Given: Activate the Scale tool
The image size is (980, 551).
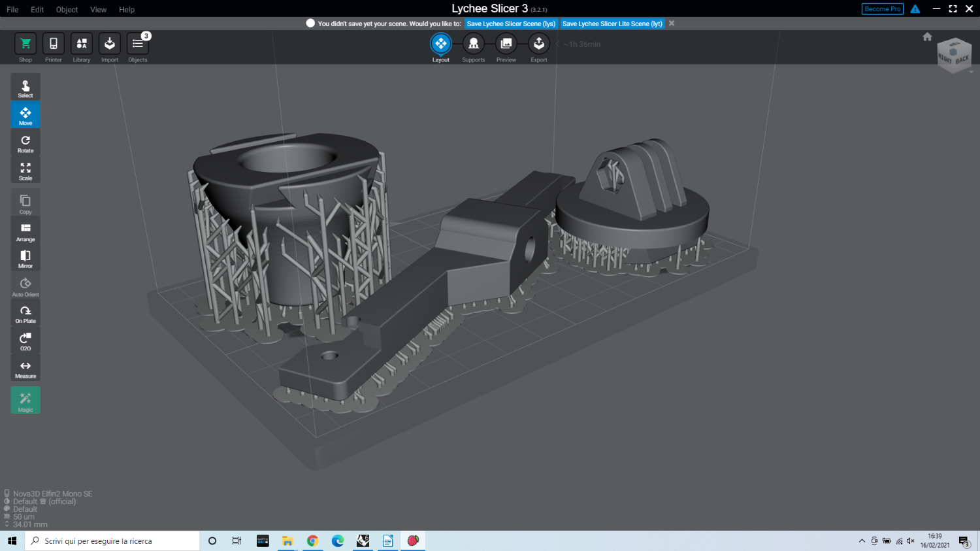Looking at the screenshot, I should pos(25,171).
